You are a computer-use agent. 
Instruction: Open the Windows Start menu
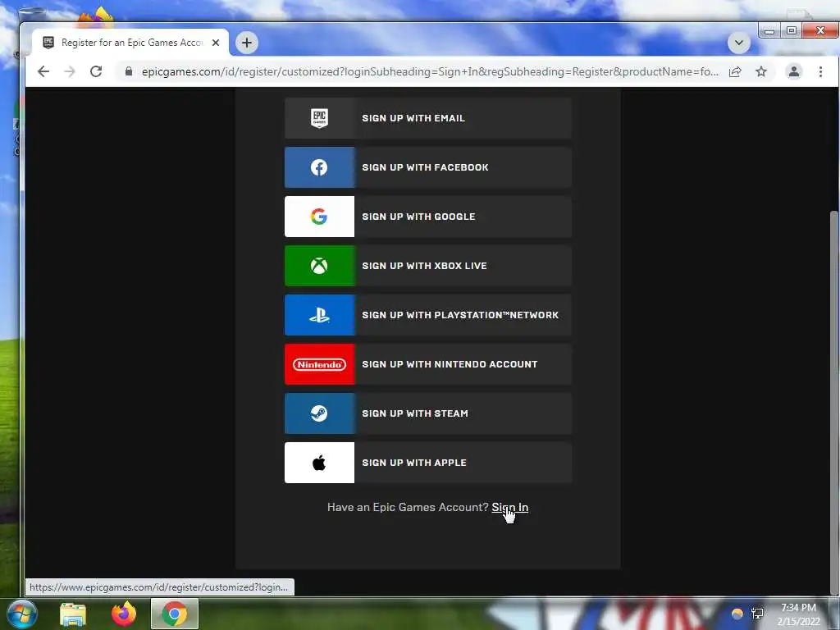(x=22, y=614)
